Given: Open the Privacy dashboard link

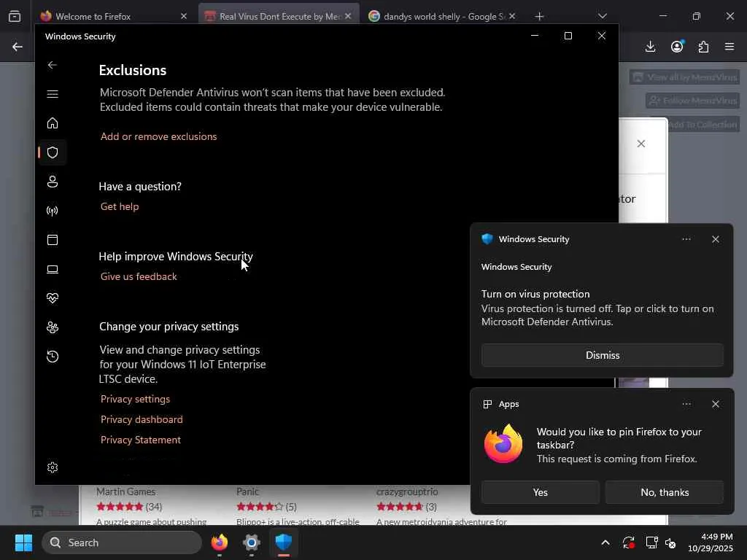Looking at the screenshot, I should (142, 419).
